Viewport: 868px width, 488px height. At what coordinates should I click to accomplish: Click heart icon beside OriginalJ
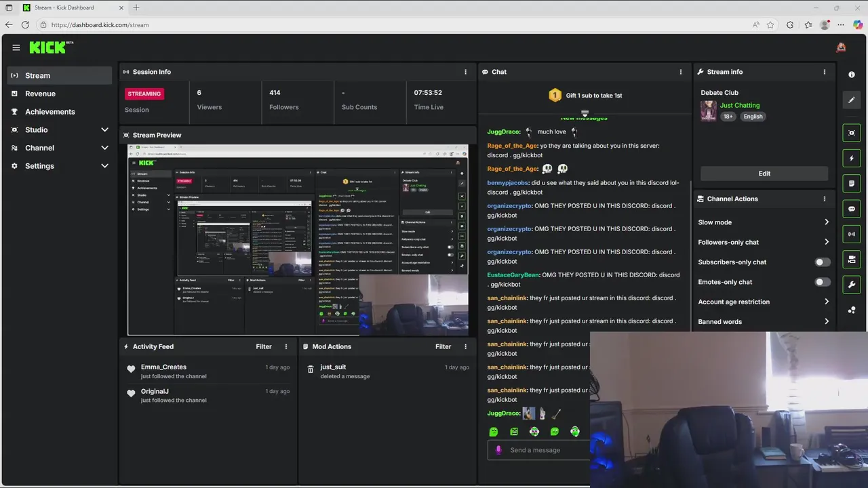(x=131, y=393)
